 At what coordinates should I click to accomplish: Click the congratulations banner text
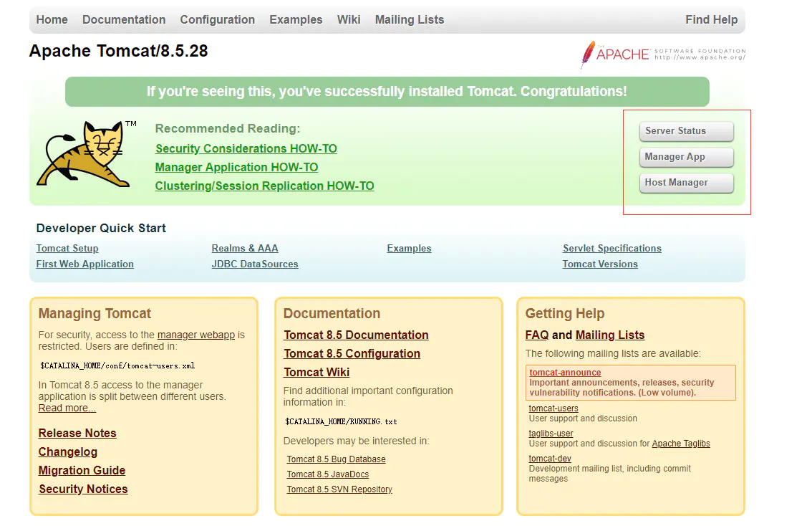387,92
